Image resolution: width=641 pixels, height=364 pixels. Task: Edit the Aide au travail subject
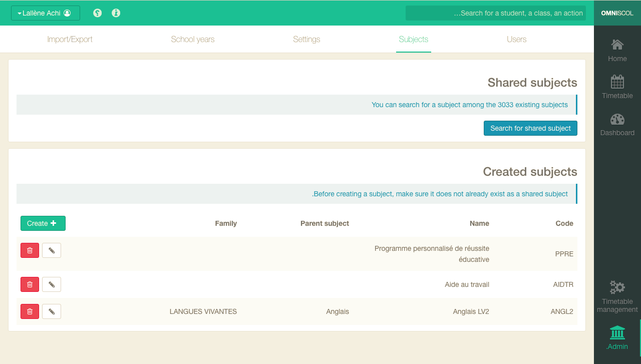point(52,284)
